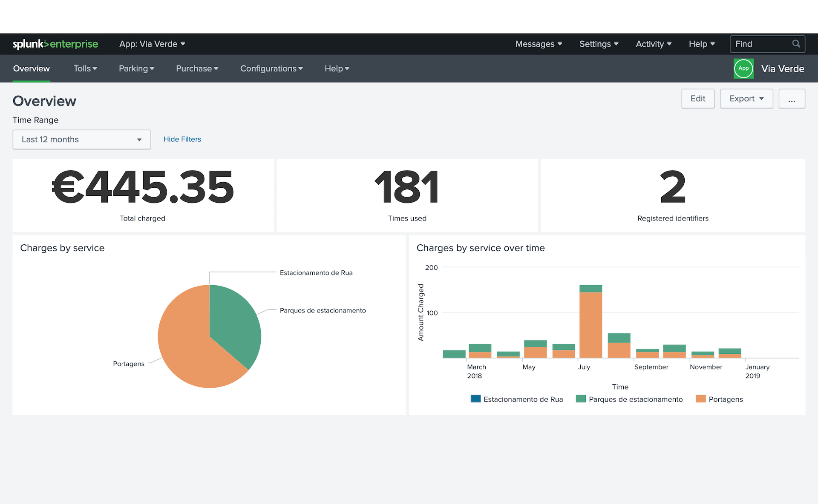Image resolution: width=818 pixels, height=504 pixels.
Task: Open the Last 12 months time range picker
Action: 82,140
